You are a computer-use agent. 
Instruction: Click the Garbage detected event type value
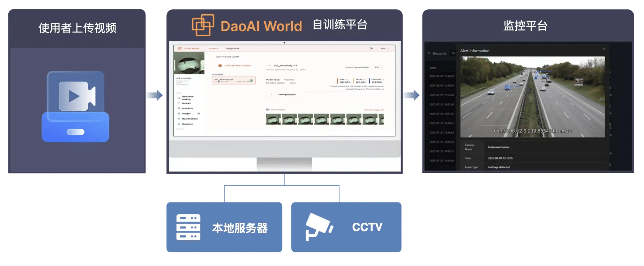click(499, 167)
